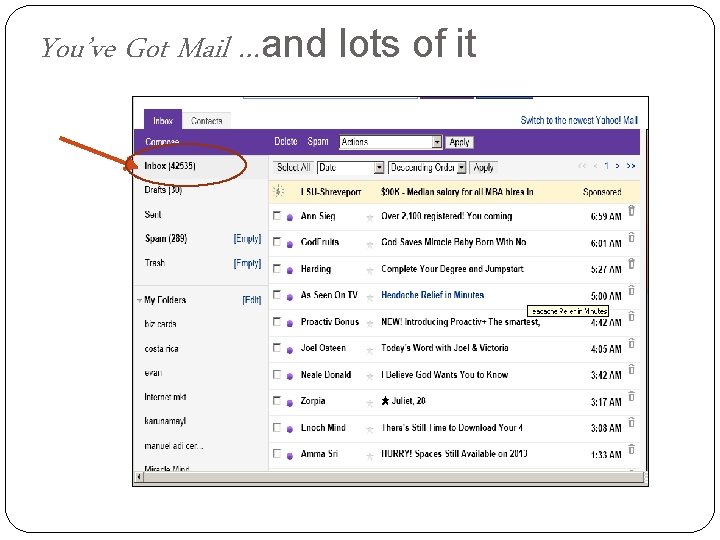The height and width of the screenshot is (540, 720).
Task: Click the purple unread dot on Ann Sieg email
Action: [290, 218]
